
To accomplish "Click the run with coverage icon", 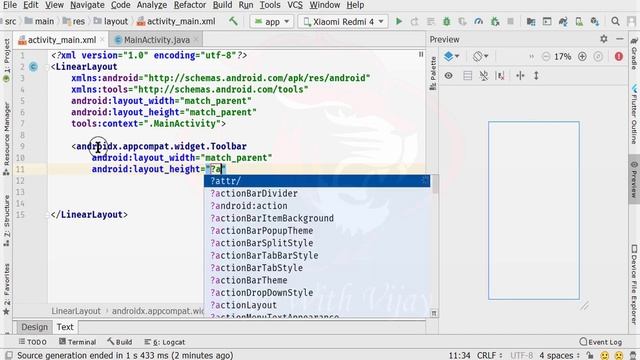I will (x=462, y=22).
